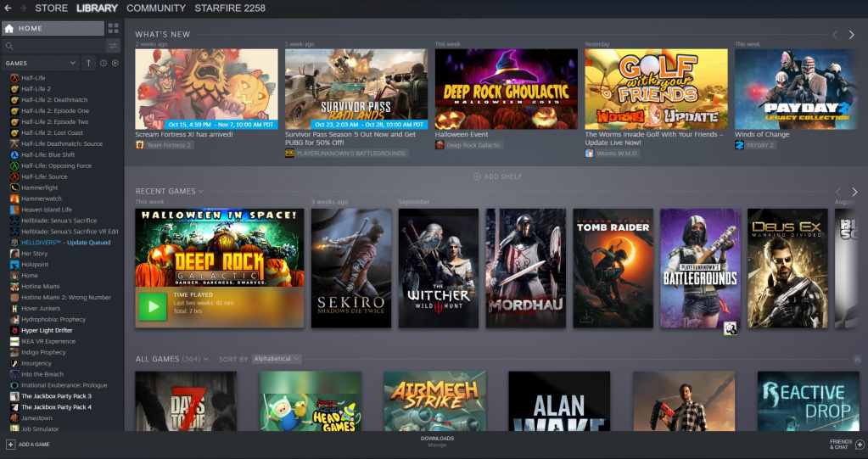Select Hotline Miami in games list
868x459 pixels.
point(41,286)
